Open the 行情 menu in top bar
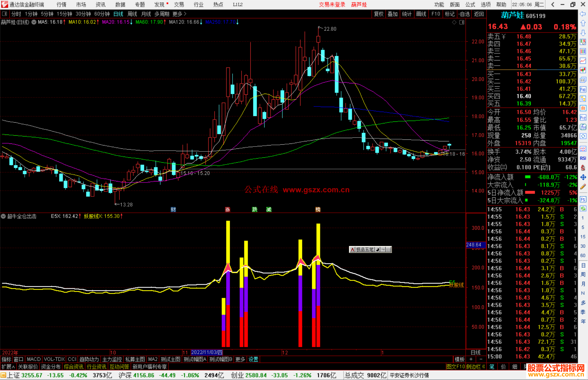This screenshot has height=380, width=588. (x=62, y=5)
